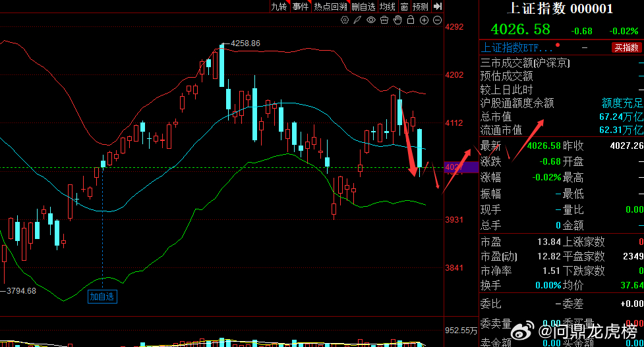
Task: Open the 窗 window option
Action: [x=404, y=7]
